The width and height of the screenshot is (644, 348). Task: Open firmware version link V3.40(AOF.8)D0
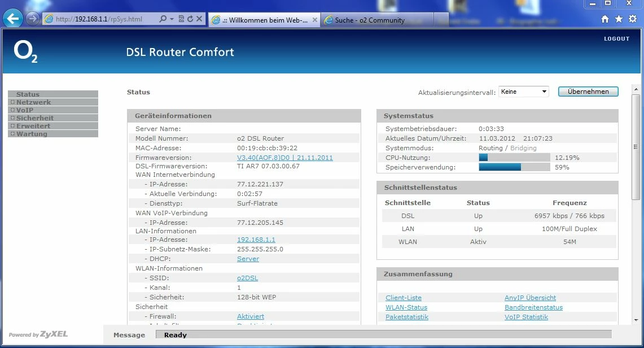284,158
